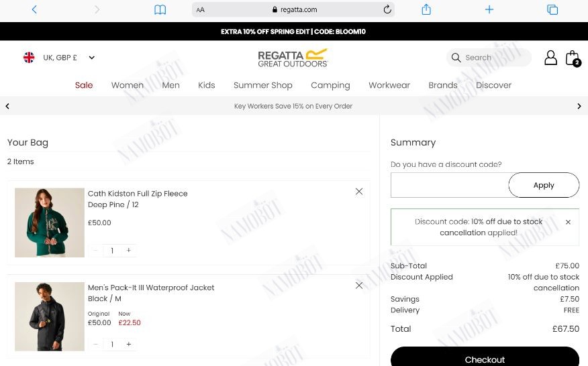Viewport: 588px width, 366px height.
Task: Click the FREE delivery value
Action: (571, 310)
